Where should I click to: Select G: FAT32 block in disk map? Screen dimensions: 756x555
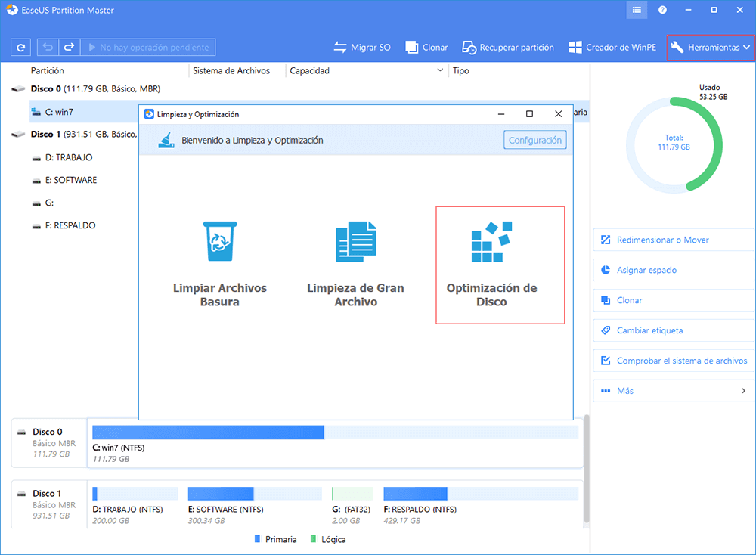(x=352, y=494)
